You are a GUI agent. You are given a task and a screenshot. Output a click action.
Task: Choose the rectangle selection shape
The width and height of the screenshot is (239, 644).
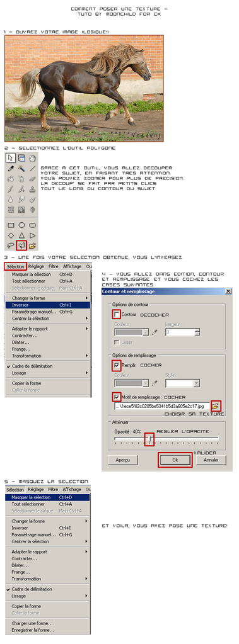tap(11, 225)
